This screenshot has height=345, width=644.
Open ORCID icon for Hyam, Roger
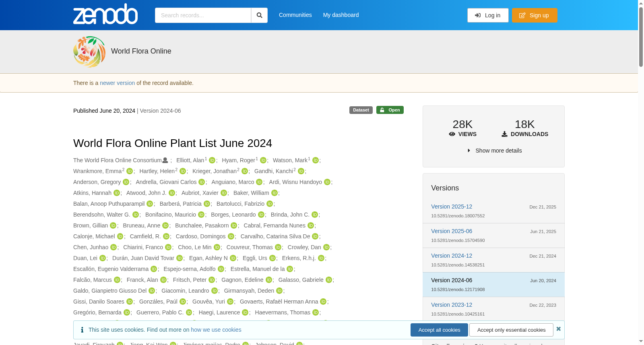(263, 160)
